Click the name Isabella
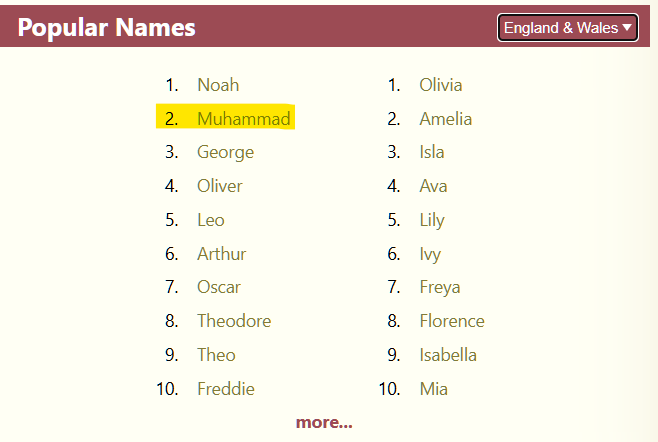658x442 pixels. click(448, 355)
